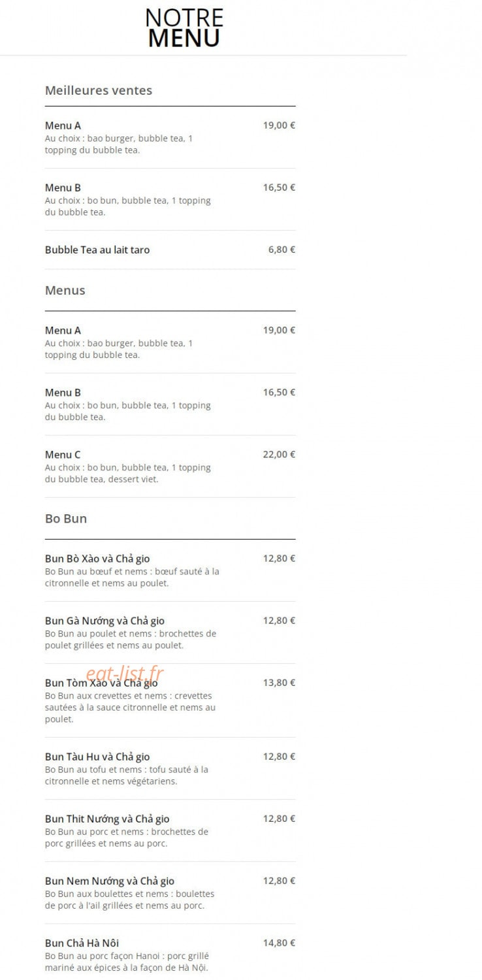The width and height of the screenshot is (482, 980).
Task: Click the NOTRE MENU title
Action: [x=184, y=27]
